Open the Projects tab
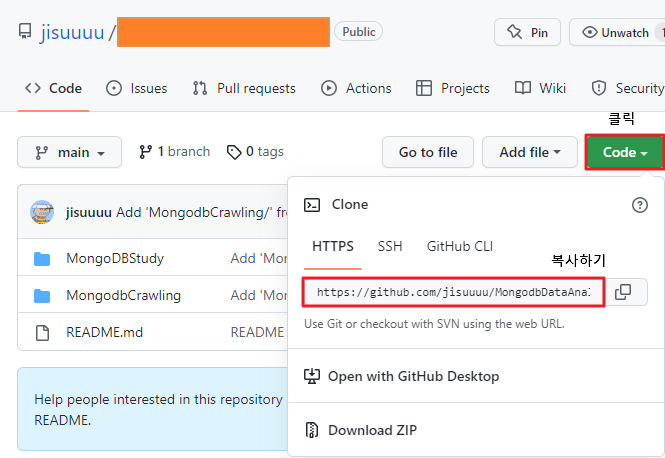Viewport: 665px width, 458px height. click(453, 88)
